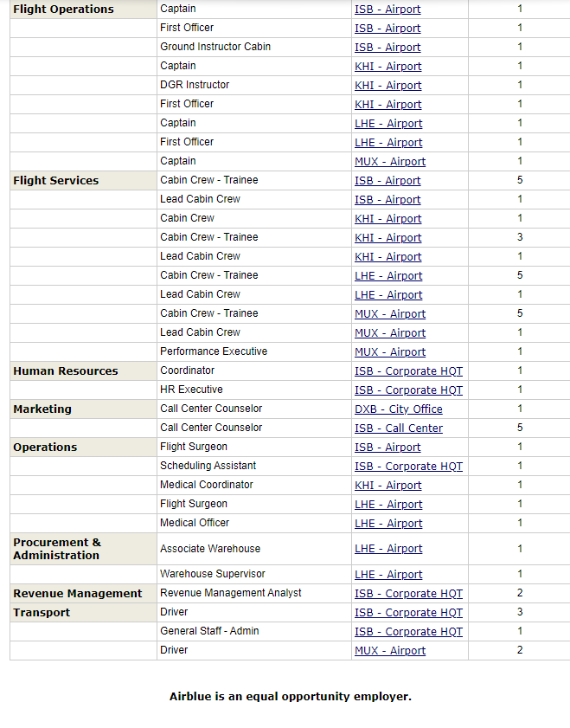Open ISB - Corporate HQT link for General Staff - Admin
This screenshot has height=728, width=570.
coord(408,631)
